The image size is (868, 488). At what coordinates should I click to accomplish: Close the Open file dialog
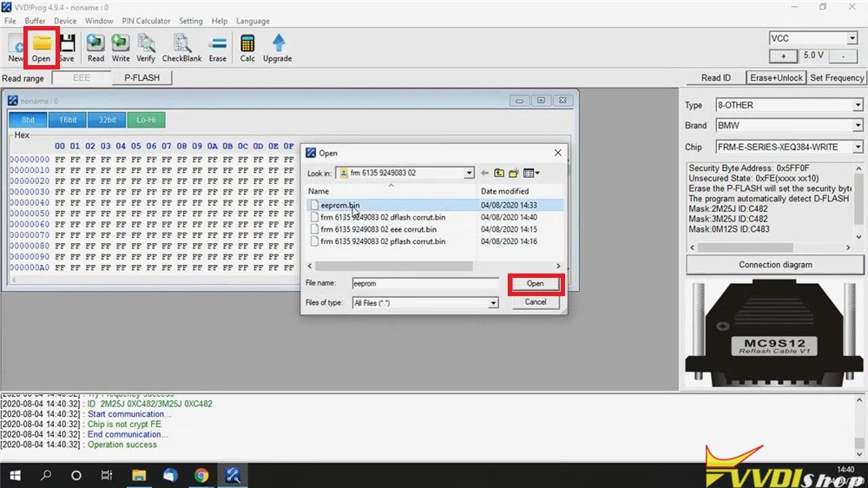pos(557,153)
